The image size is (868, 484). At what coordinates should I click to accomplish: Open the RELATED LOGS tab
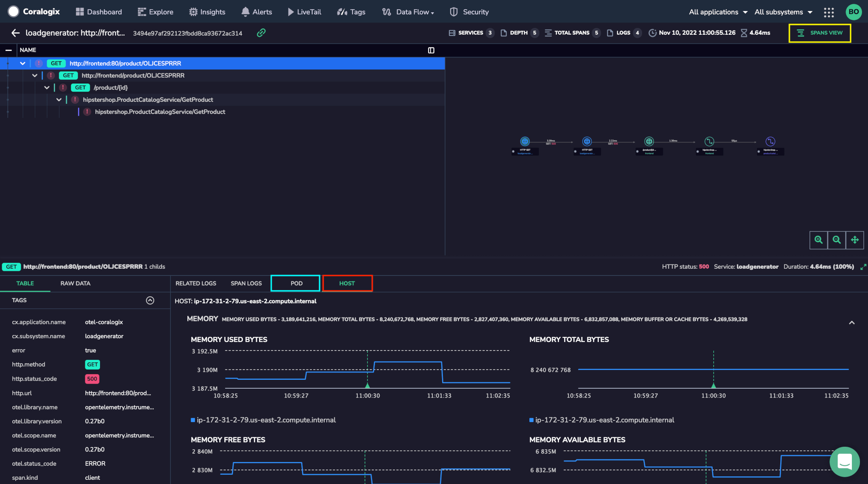tap(196, 283)
